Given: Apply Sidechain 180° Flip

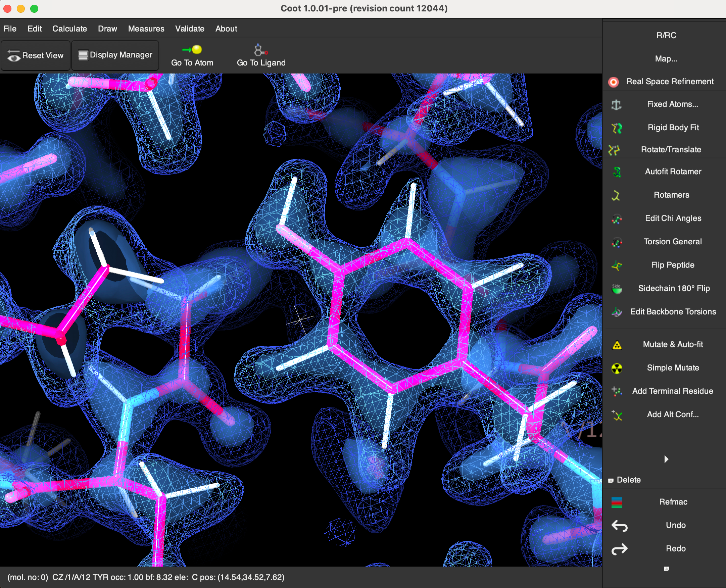Looking at the screenshot, I should pos(673,288).
